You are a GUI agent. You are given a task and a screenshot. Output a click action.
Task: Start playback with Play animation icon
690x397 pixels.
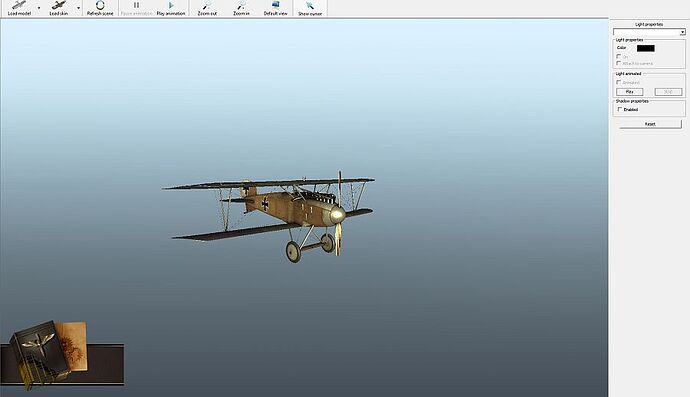pos(171,5)
